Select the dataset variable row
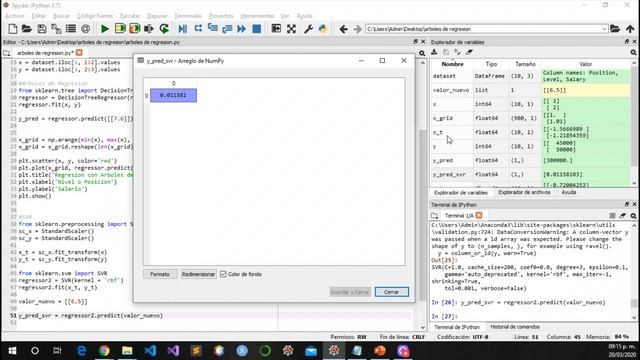The height and width of the screenshot is (360, 640). (x=530, y=76)
